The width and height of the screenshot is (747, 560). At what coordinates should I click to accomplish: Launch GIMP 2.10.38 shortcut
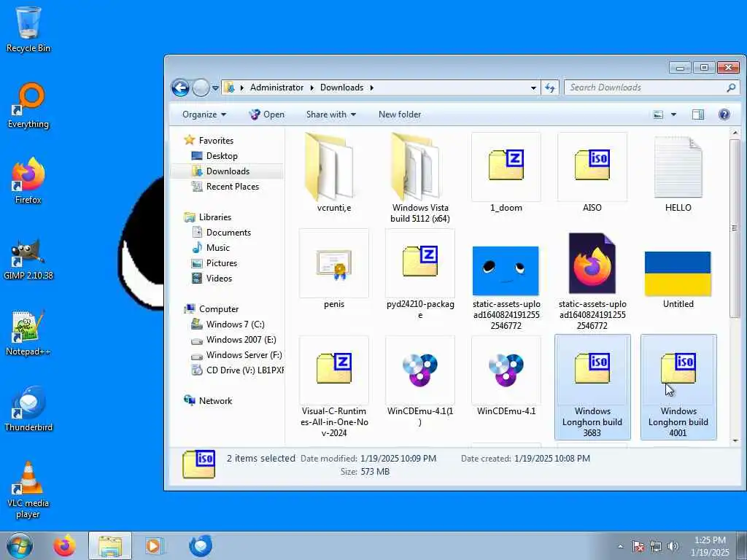(x=28, y=257)
